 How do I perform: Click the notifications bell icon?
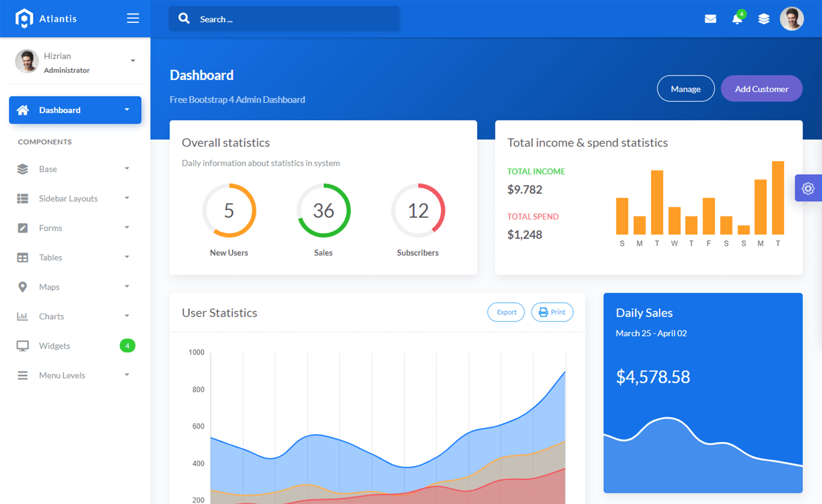(x=738, y=18)
